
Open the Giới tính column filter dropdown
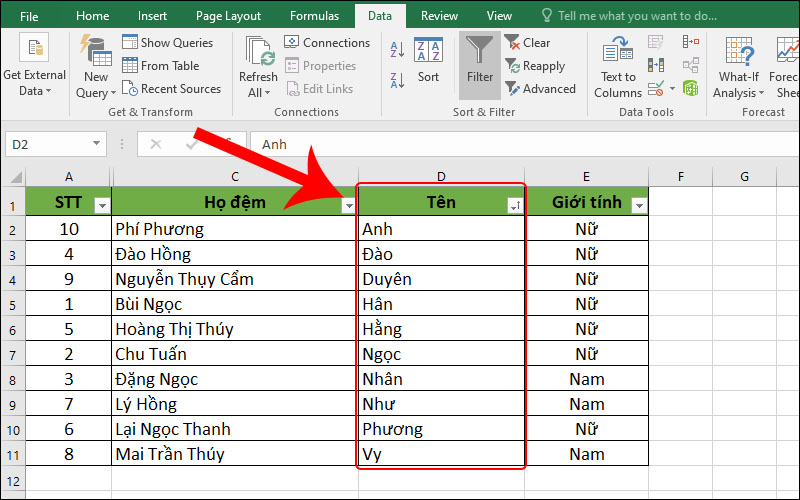(639, 206)
